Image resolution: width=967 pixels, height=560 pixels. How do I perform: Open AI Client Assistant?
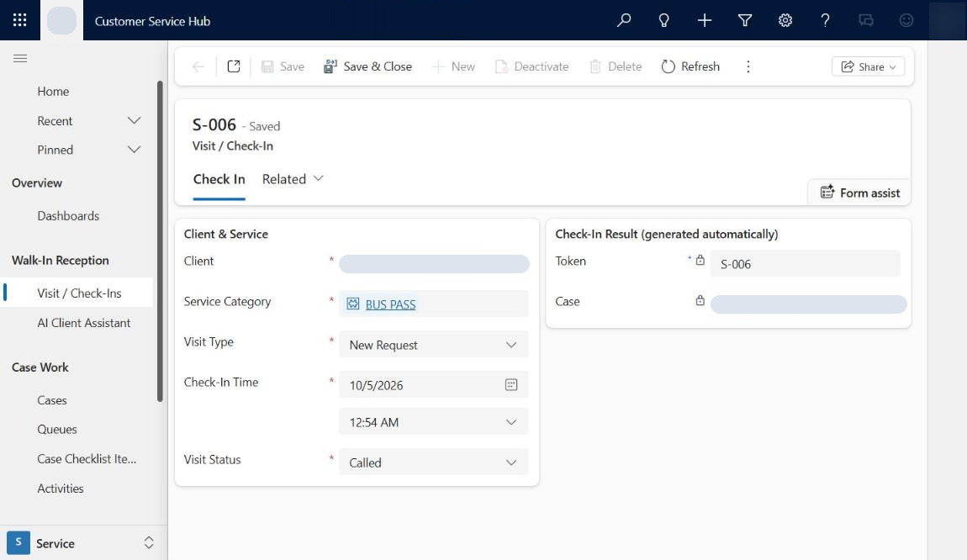coord(84,323)
